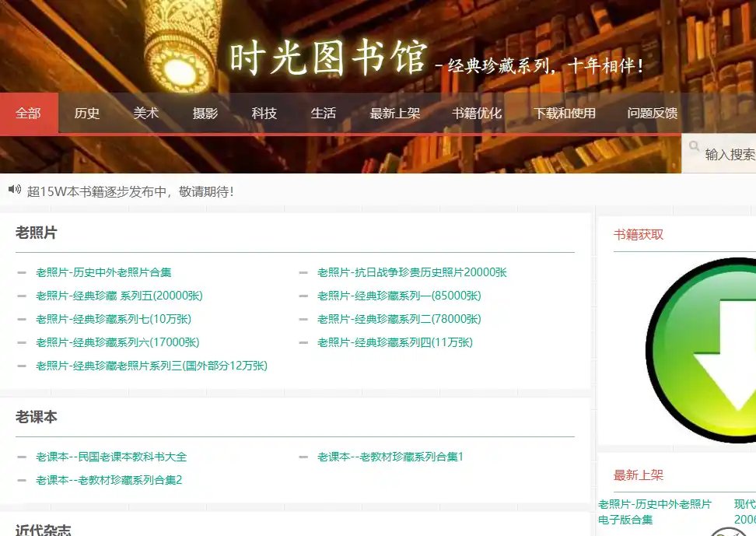Select the 全部 navigation tab
The width and height of the screenshot is (756, 536).
29,114
